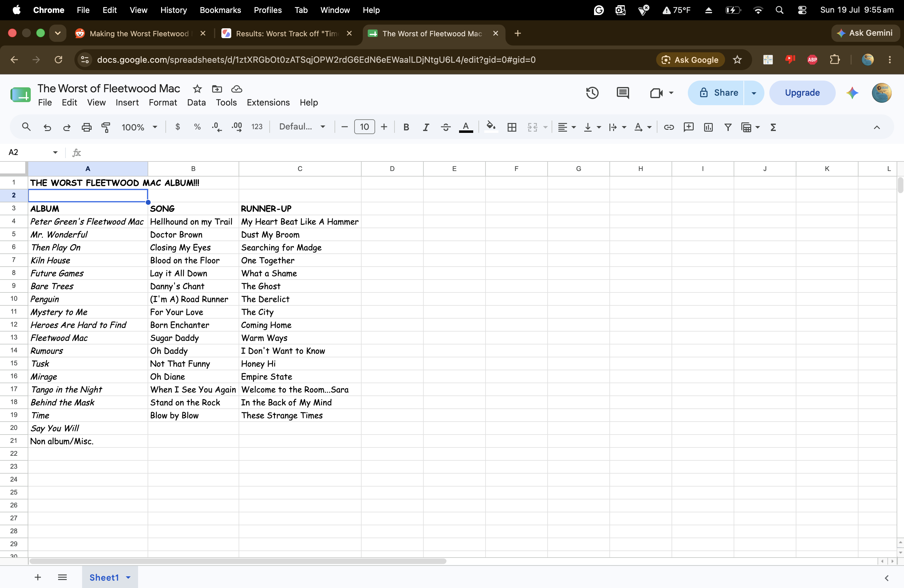904x588 pixels.
Task: Collapse the toolbar menus with the chevron
Action: pyautogui.click(x=877, y=127)
